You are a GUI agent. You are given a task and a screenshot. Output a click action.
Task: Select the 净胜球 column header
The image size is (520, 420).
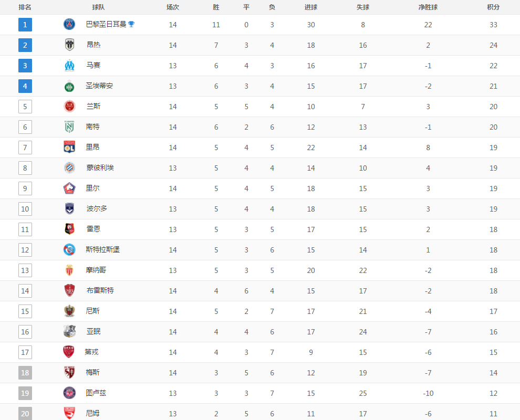coord(428,7)
